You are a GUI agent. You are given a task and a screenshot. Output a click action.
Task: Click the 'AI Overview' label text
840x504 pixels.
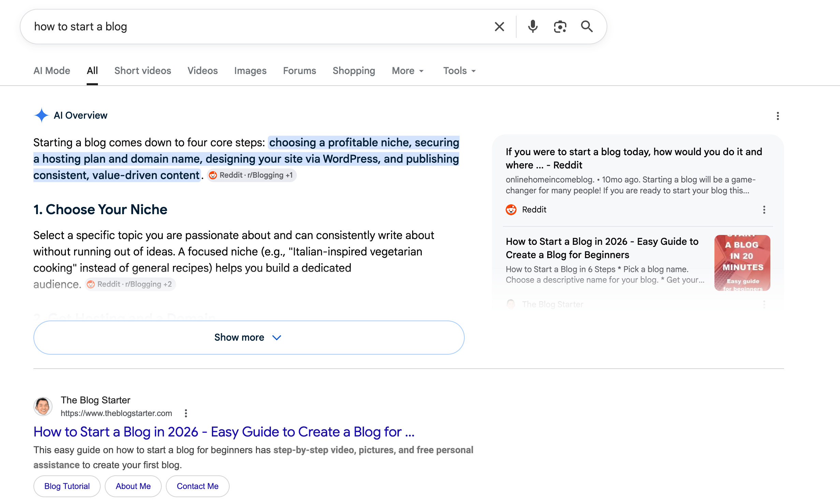81,115
